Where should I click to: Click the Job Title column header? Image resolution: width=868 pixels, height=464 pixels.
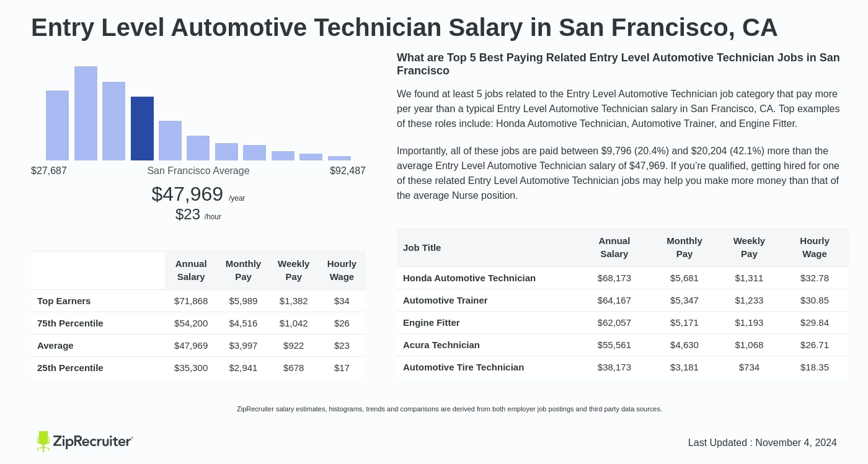pos(422,248)
